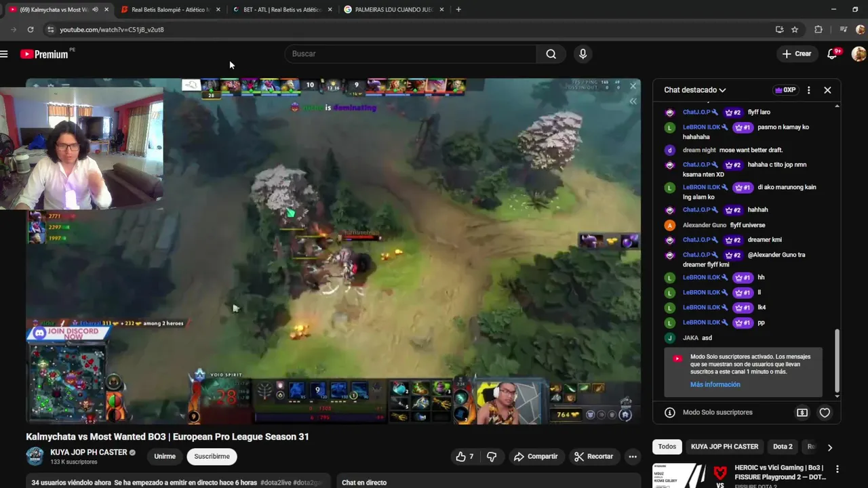Open KUYA JOP PH CASTER channel name link

pos(89,452)
